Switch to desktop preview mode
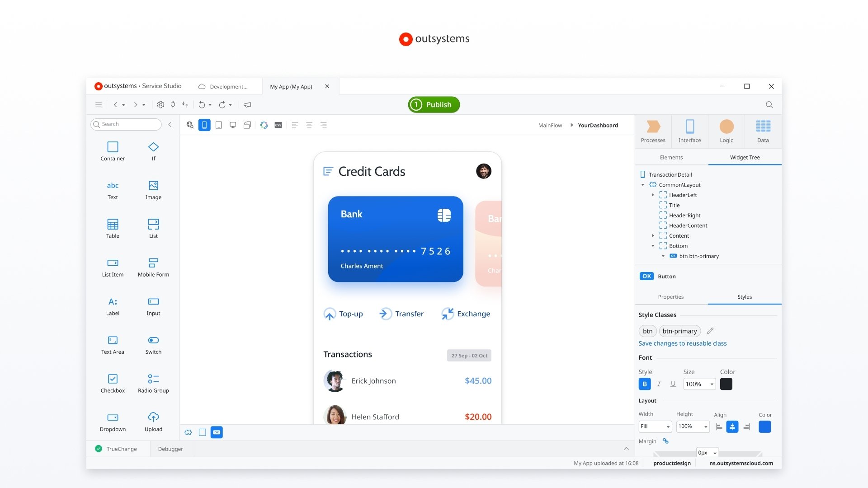Viewport: 868px width, 488px height. (x=233, y=125)
